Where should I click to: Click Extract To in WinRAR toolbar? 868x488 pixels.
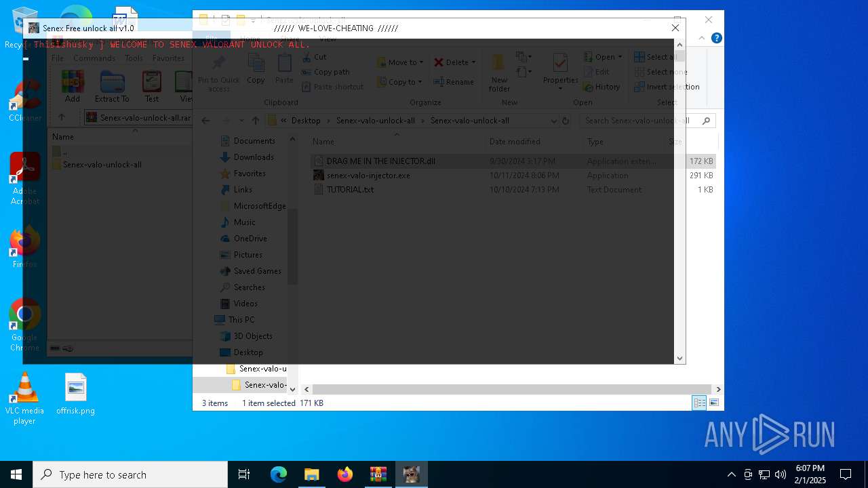pyautogui.click(x=112, y=87)
